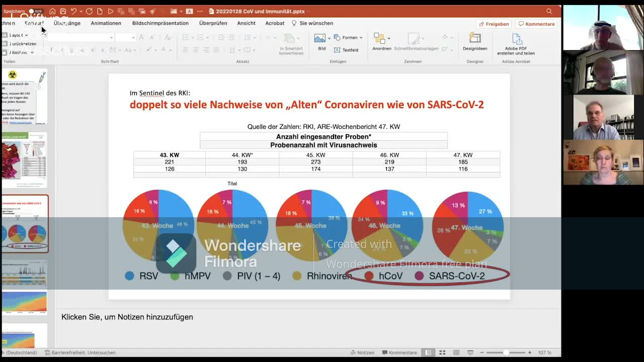Select the Germany map slide thumbnail
Image resolution: width=644 pixels, height=362 pixels.
[25, 160]
